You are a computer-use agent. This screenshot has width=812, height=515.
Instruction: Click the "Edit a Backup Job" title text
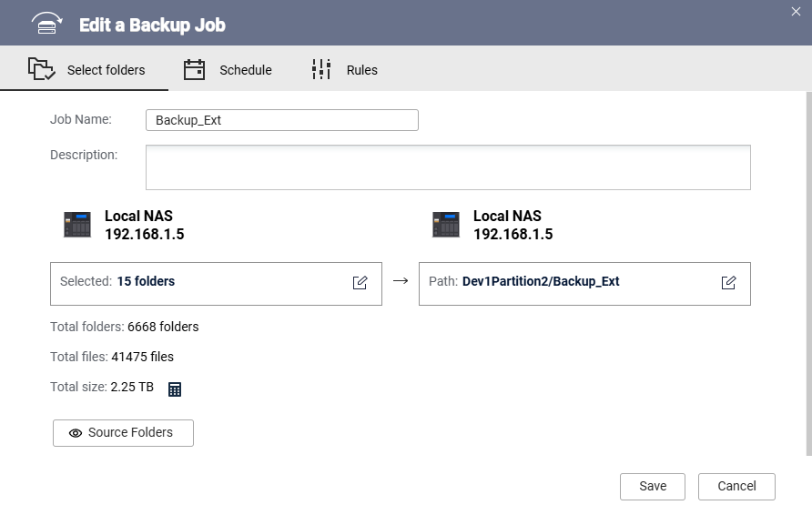pos(152,25)
